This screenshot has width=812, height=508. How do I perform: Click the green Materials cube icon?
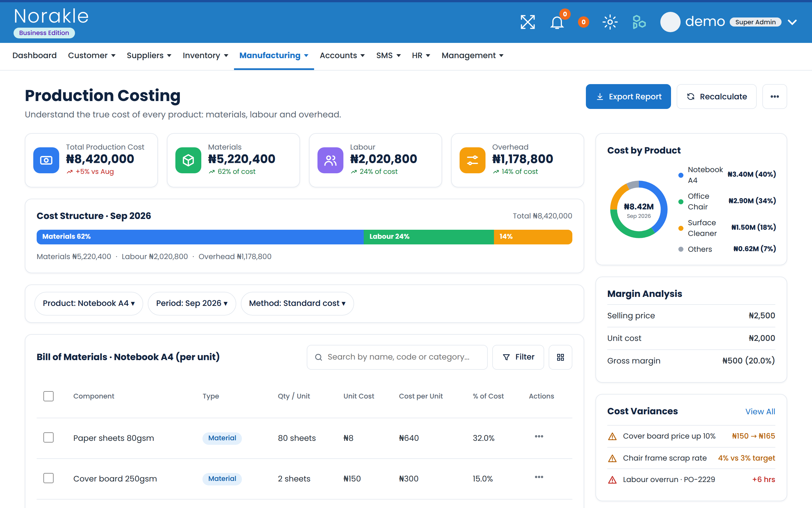[x=188, y=160]
